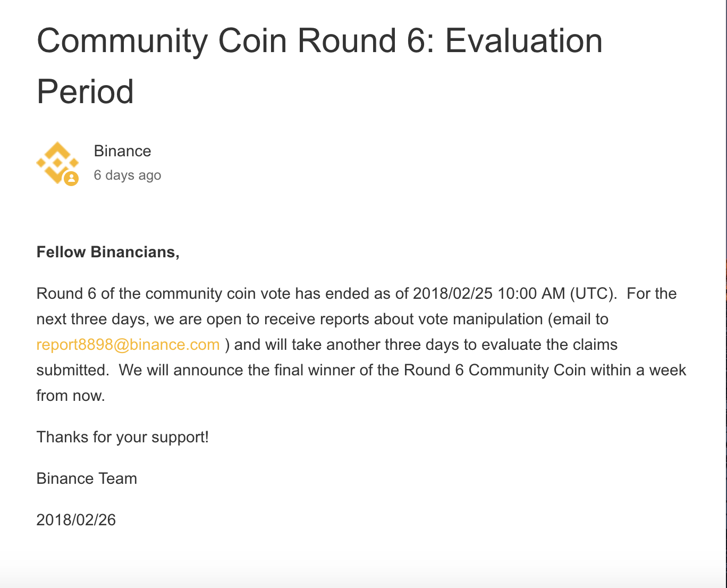Click the orange user badge on avatar
This screenshot has height=588, width=727.
pyautogui.click(x=71, y=179)
